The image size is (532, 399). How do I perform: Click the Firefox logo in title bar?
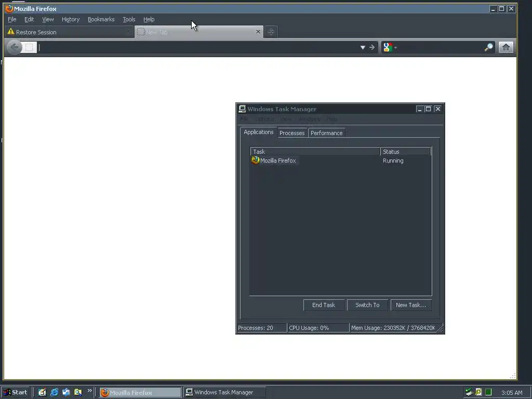tap(9, 8)
